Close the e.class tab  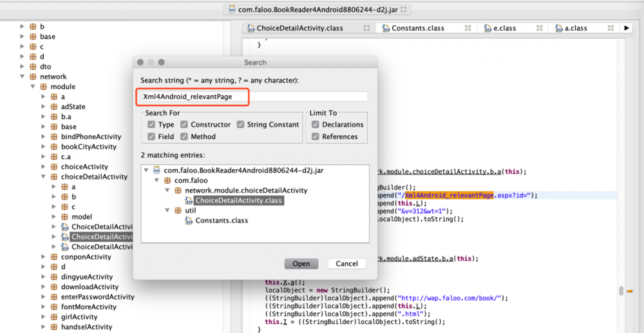[538, 28]
